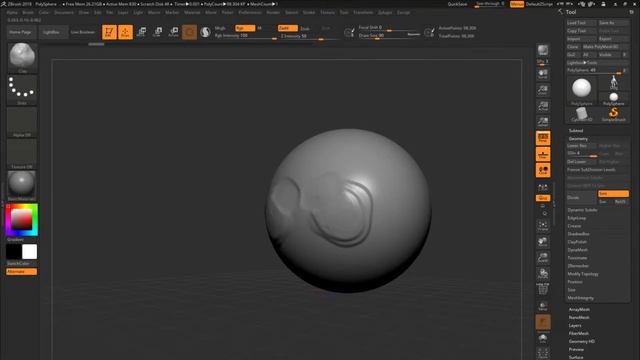Image resolution: width=640 pixels, height=360 pixels.
Task: Expand the DynaMesh subsection
Action: [x=578, y=250]
